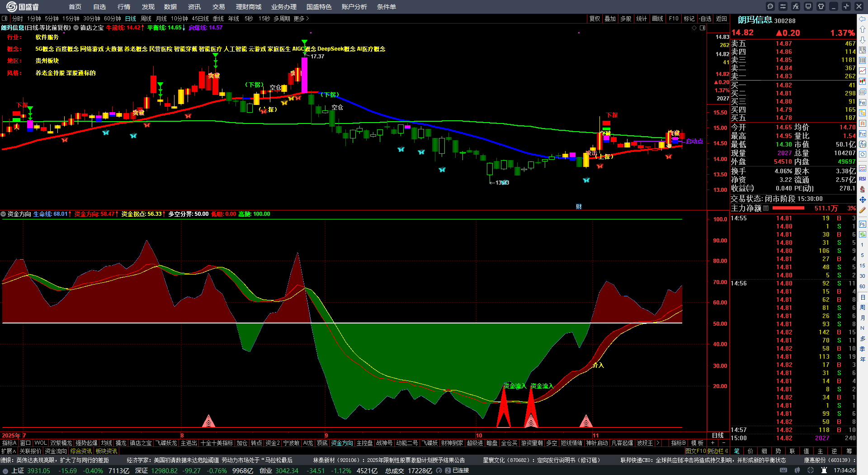Expand the main chart indicator arrow before 镇店之宝
The height and width of the screenshot is (475, 868).
tap(76, 28)
